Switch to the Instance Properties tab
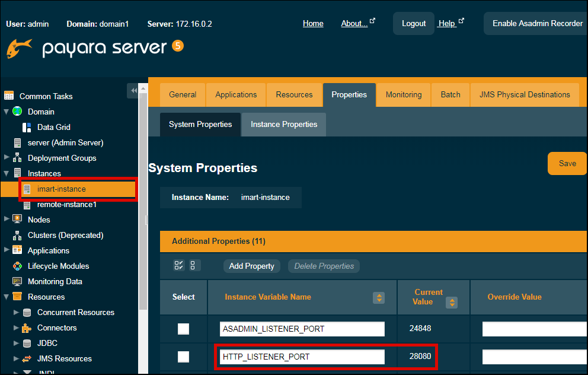The width and height of the screenshot is (588, 375). point(284,125)
